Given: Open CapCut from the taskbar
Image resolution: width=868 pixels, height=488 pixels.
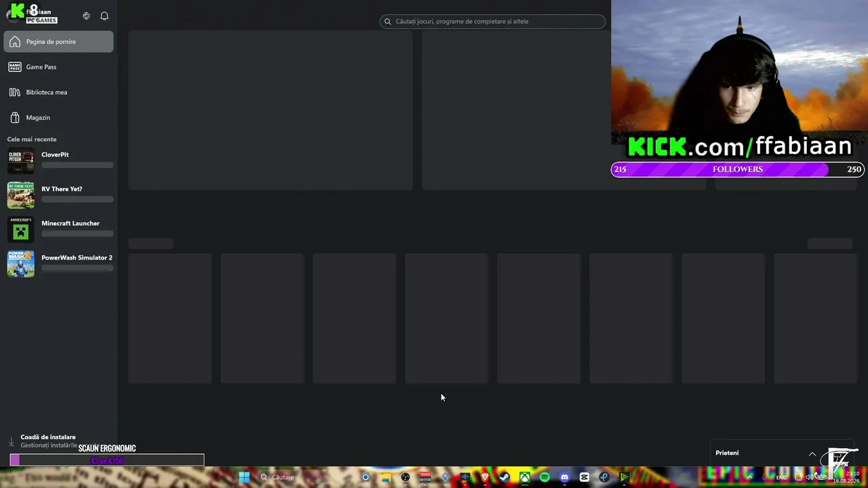Looking at the screenshot, I should point(585,477).
